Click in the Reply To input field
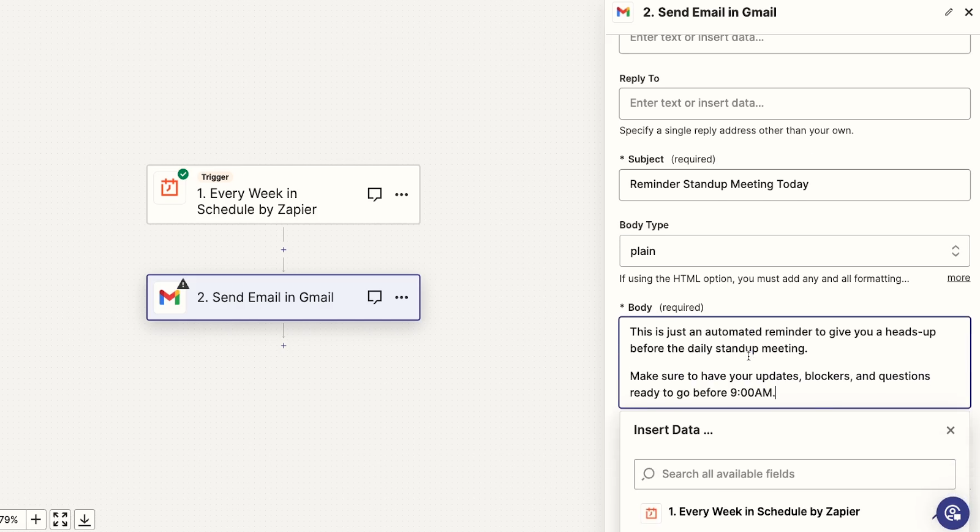Image resolution: width=980 pixels, height=532 pixels. 794,104
